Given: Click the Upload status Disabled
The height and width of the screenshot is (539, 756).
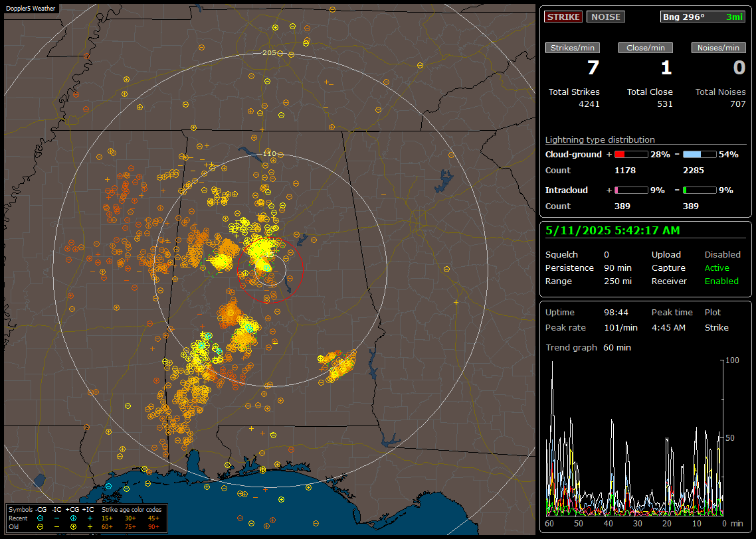Looking at the screenshot, I should [722, 255].
